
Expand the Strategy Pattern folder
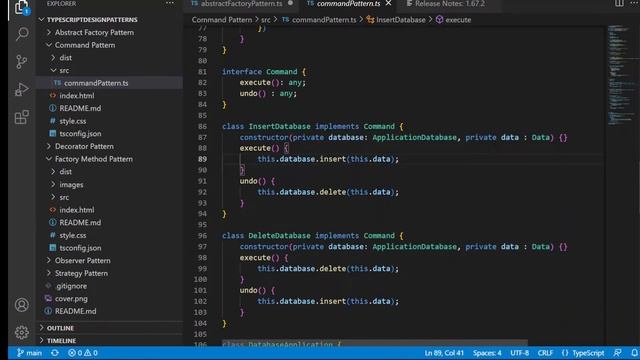[x=81, y=273]
